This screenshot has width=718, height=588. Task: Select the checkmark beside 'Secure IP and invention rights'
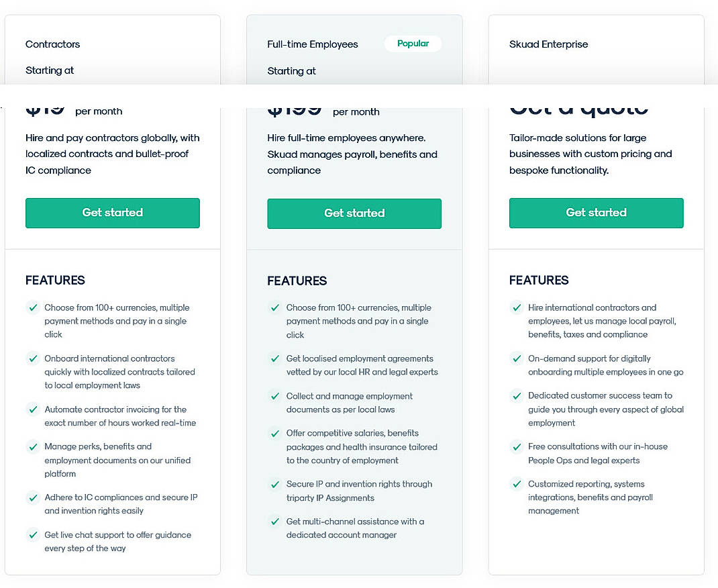coord(274,484)
